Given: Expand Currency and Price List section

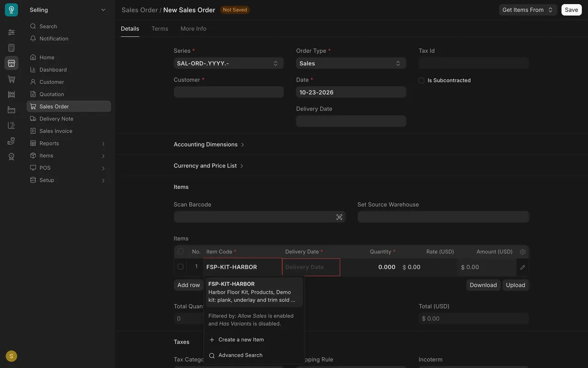Looking at the screenshot, I should click(209, 166).
